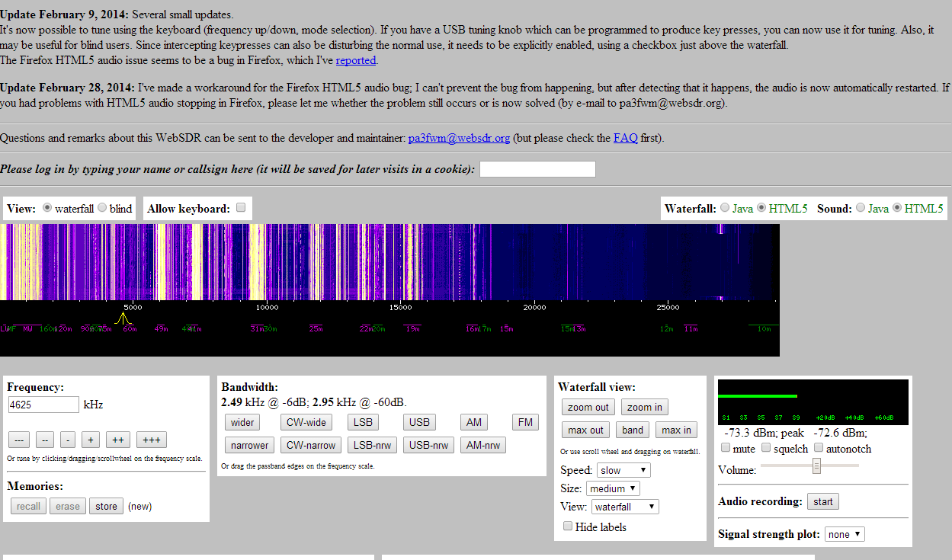Click the 25m band label
Screen dimensions: 952x560
(316, 328)
